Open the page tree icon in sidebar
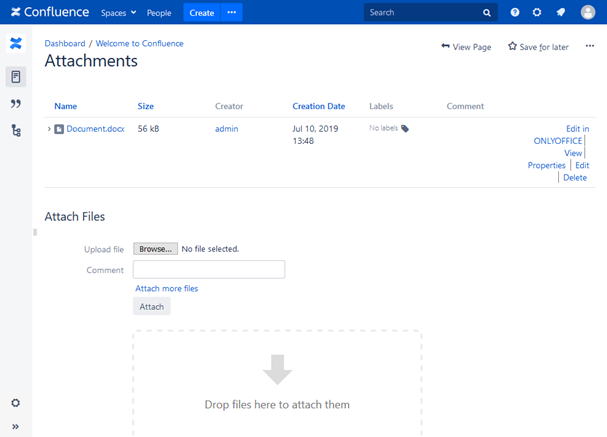 click(15, 131)
